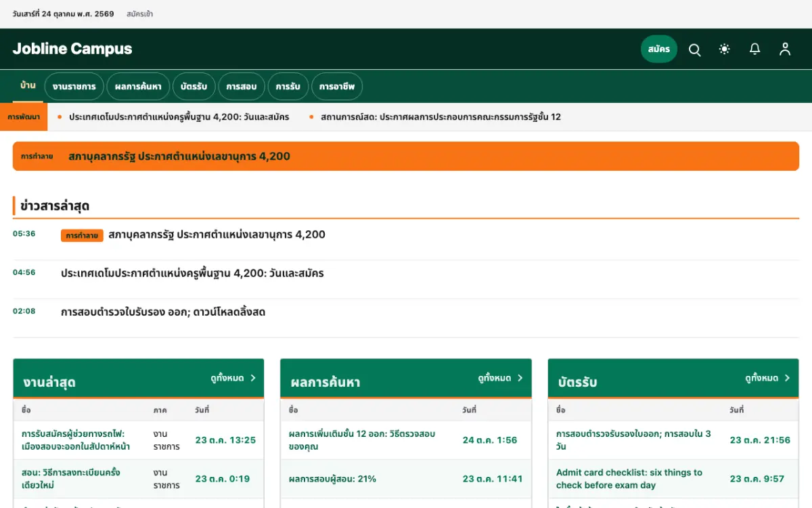This screenshot has height=508, width=812.
Task: Open Admit card checklist article link
Action: [x=629, y=479]
